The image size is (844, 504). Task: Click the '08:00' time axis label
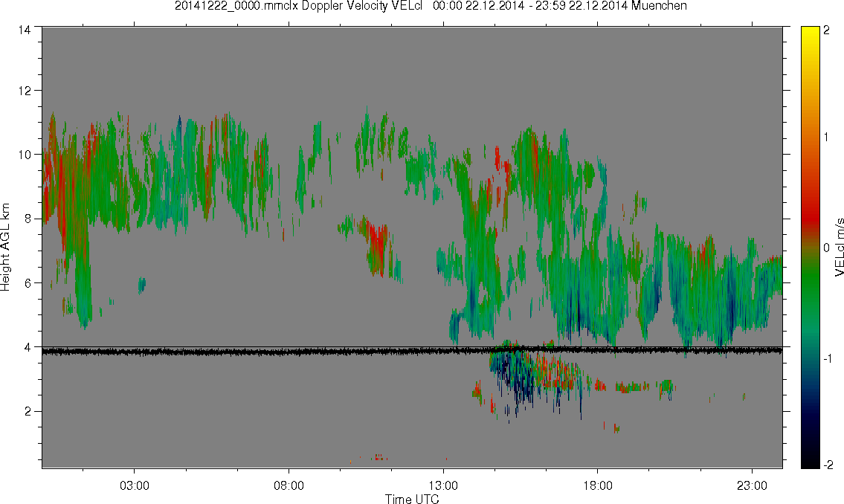(289, 485)
